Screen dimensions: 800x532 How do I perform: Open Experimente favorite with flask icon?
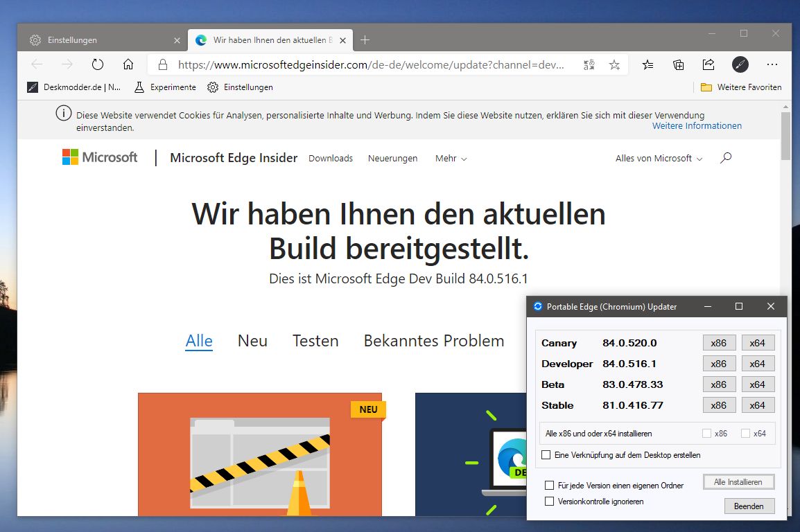click(x=165, y=87)
